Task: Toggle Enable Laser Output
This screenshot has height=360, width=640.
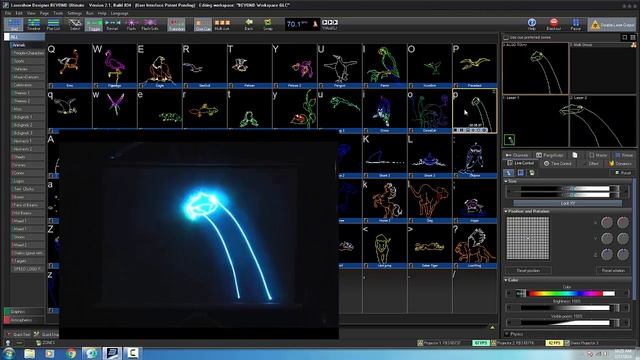Action: click(612, 25)
